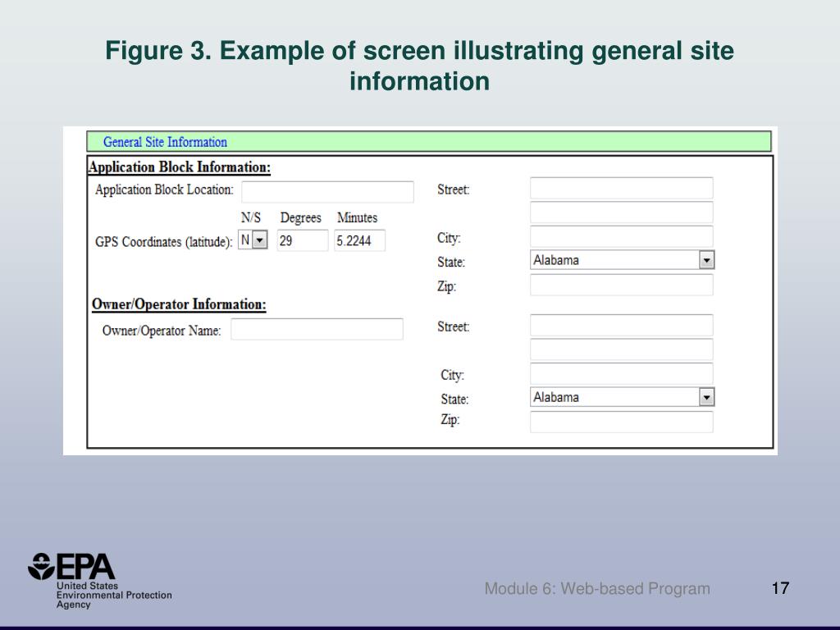840x630 pixels.
Task: Click the Application Block Zip field
Action: [622, 285]
